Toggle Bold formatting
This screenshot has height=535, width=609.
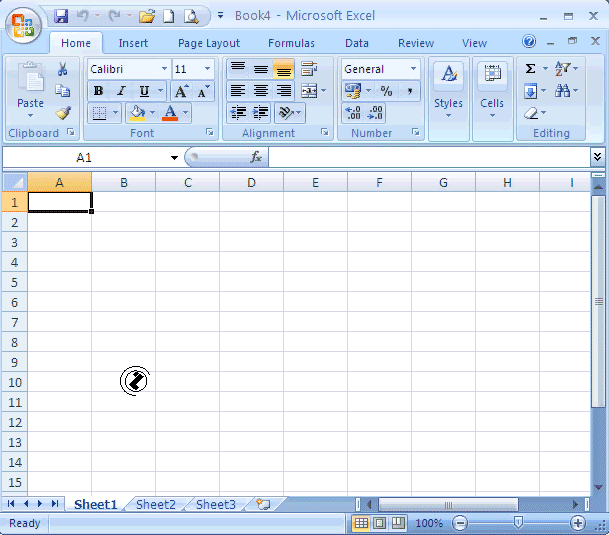point(98,91)
